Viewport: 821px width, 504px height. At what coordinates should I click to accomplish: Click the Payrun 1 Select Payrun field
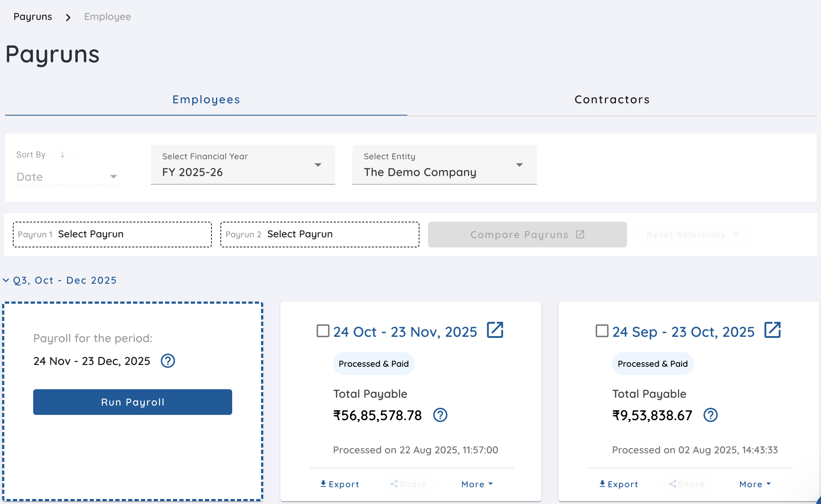pos(112,234)
